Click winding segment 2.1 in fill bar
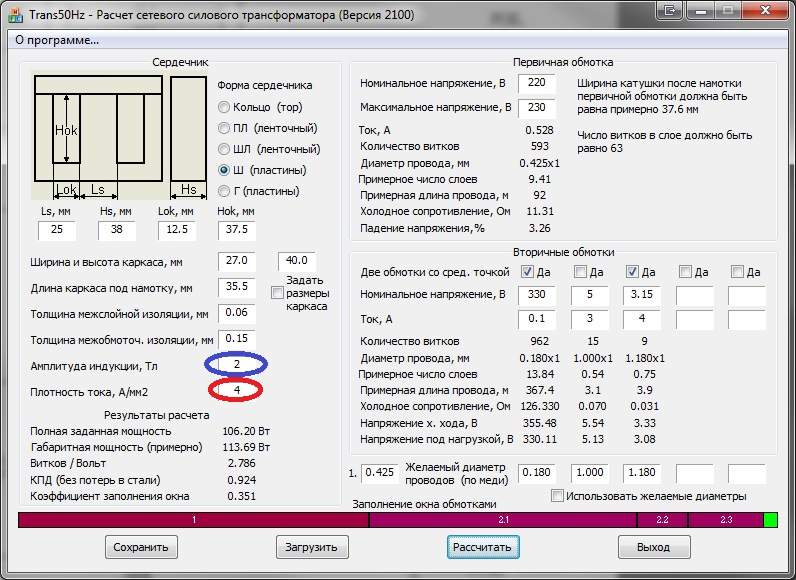This screenshot has width=796, height=580. click(503, 520)
